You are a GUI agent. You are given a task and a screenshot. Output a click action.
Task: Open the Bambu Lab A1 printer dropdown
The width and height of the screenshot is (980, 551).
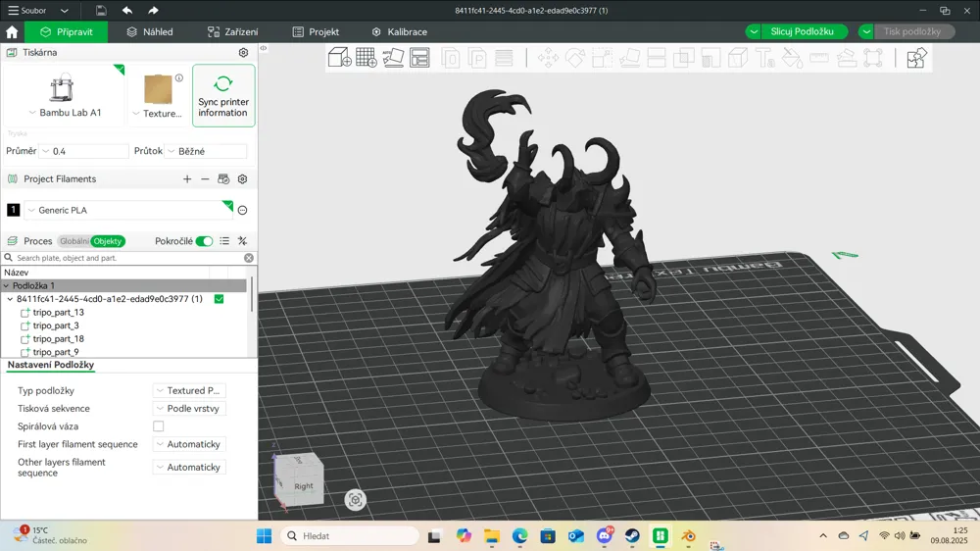click(65, 113)
